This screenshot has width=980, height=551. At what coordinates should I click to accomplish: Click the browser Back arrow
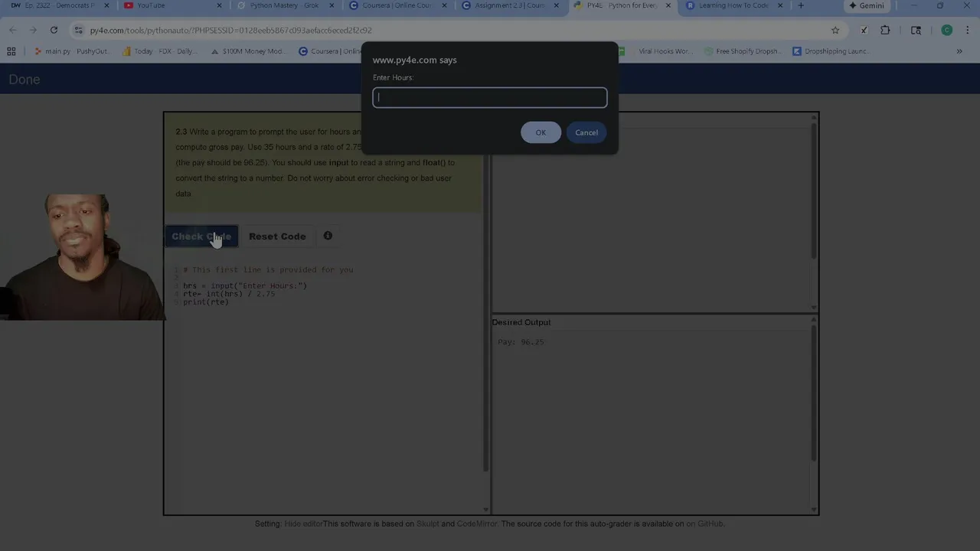point(13,30)
